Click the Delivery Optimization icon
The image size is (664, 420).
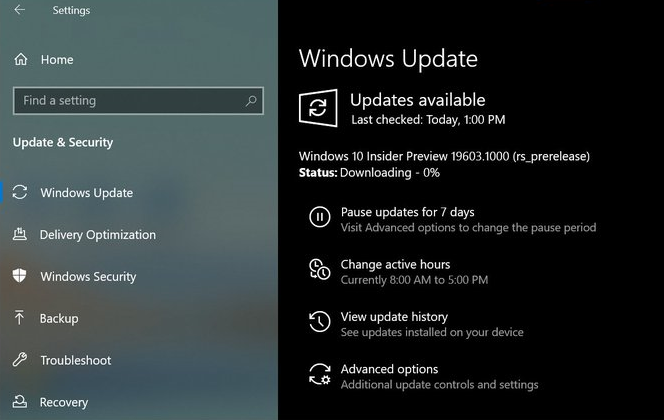coord(19,234)
